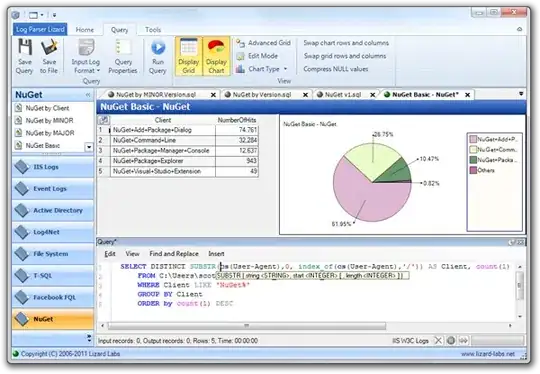Open the query editor Insert menu
This screenshot has width=540, height=374.
216,254
